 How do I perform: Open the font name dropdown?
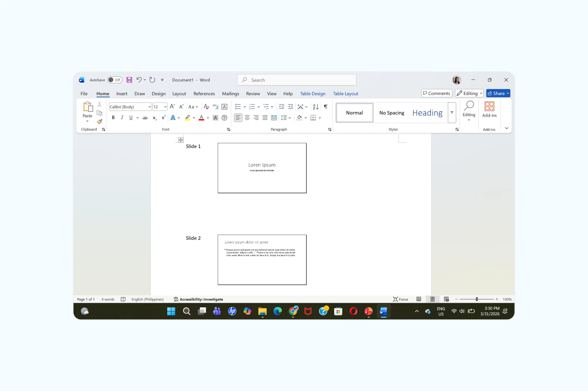[150, 107]
